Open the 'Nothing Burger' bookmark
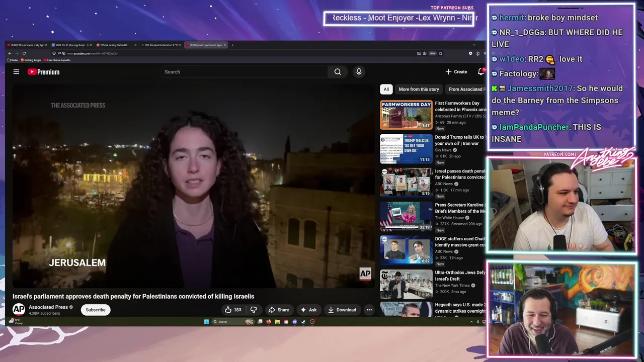This screenshot has width=644, height=362. tap(31, 60)
